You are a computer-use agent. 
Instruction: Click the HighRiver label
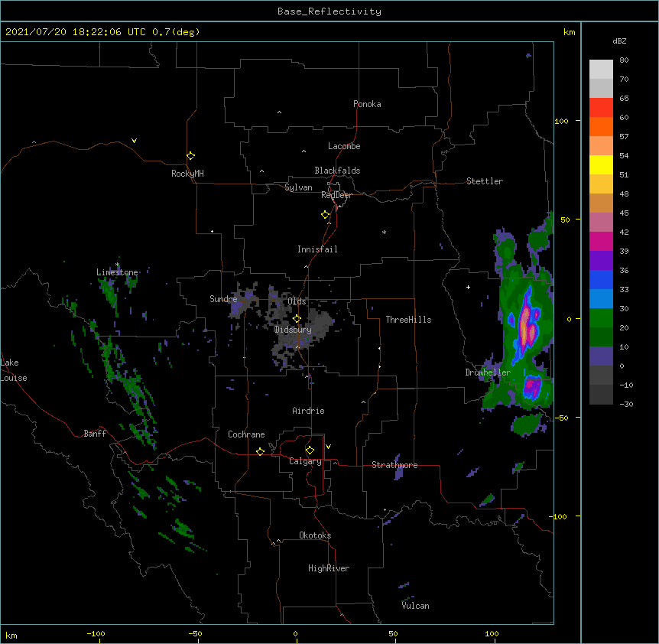(x=329, y=568)
